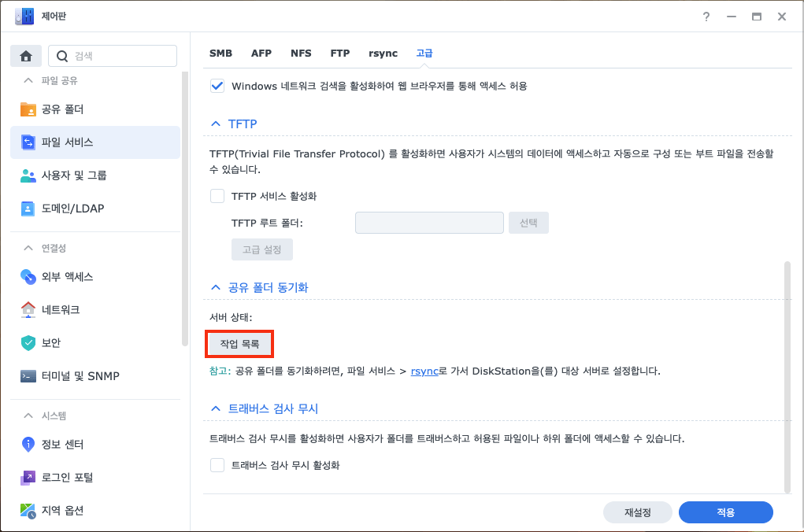Open Domain/LDAP (도메인/LDAP) icon

(28, 209)
